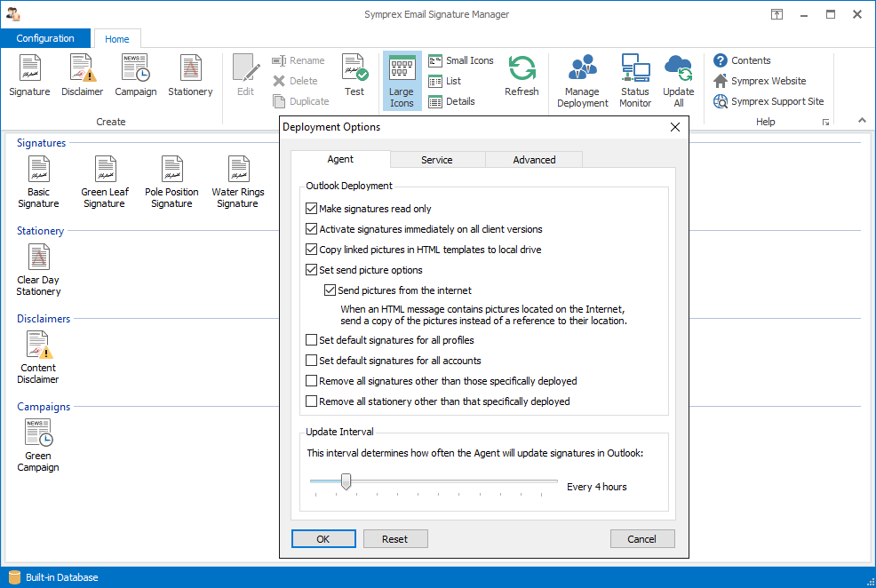Select the Basic Signature item

coord(38,182)
